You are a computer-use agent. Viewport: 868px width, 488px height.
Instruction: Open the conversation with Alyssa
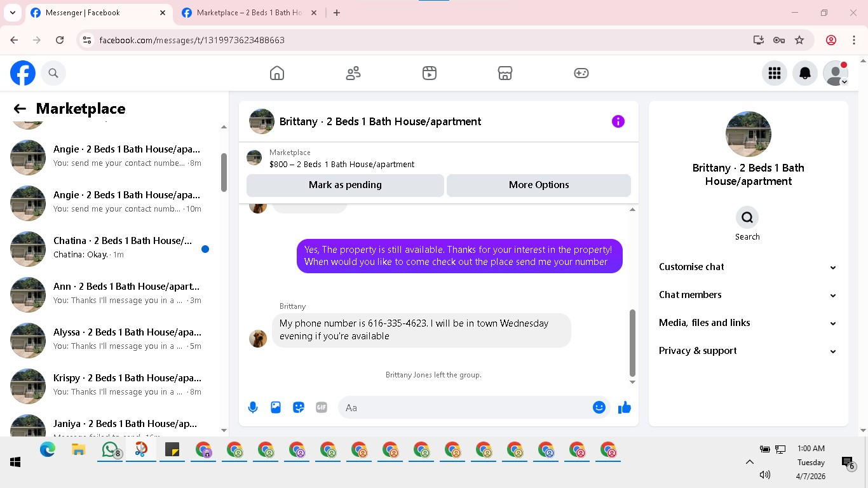tap(114, 340)
